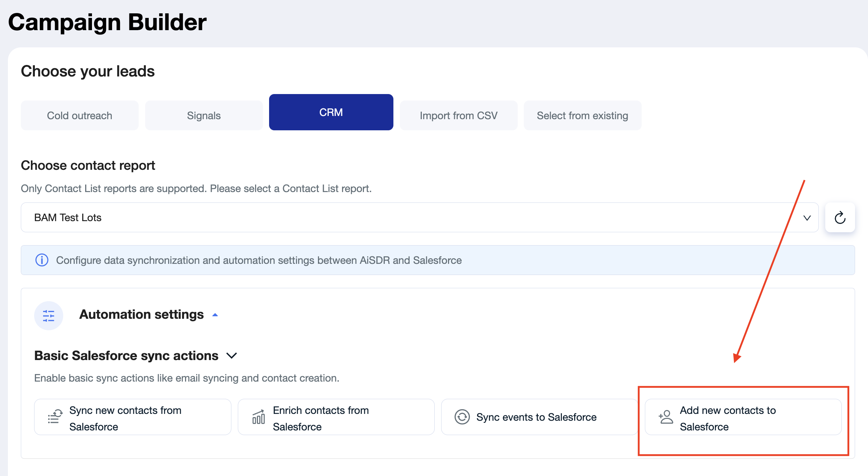Click the refresh reports icon button
Screen dimensions: 868x476
pos(840,218)
